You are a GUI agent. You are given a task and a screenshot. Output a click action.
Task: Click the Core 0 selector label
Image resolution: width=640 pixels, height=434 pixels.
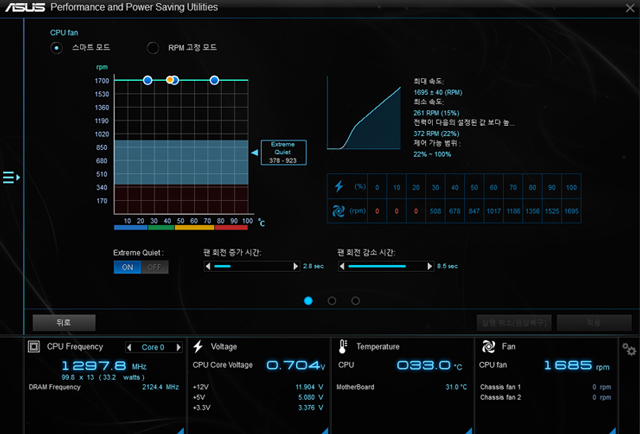point(153,347)
